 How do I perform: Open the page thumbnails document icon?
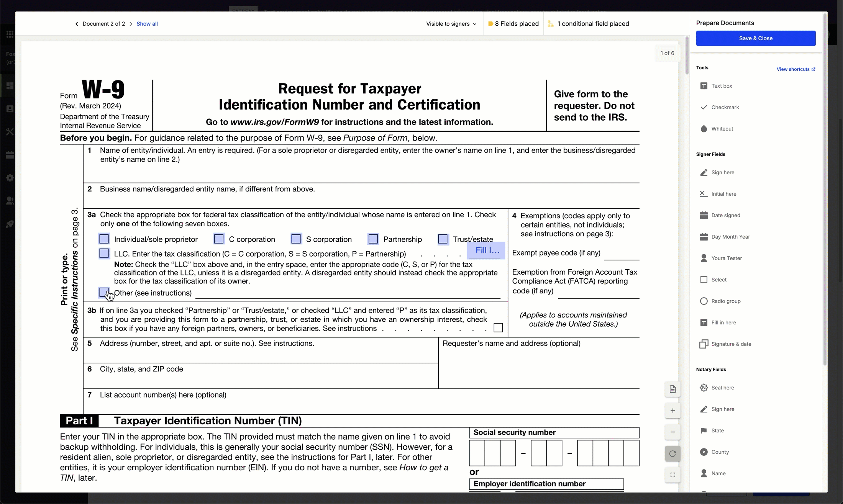coord(672,389)
